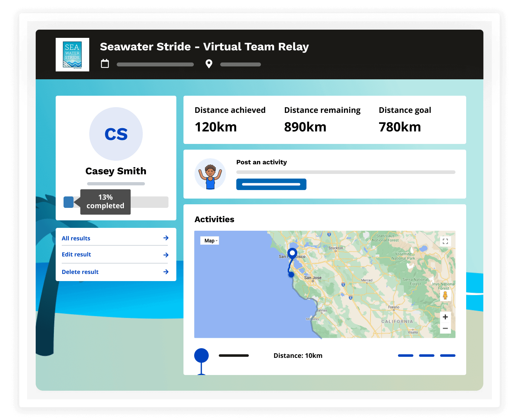Click the Seawater Stride event logo

[x=72, y=55]
